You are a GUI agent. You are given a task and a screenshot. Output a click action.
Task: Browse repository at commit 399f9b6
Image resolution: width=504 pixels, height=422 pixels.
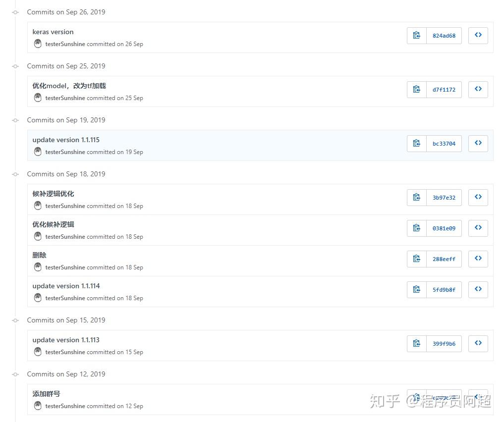478,344
